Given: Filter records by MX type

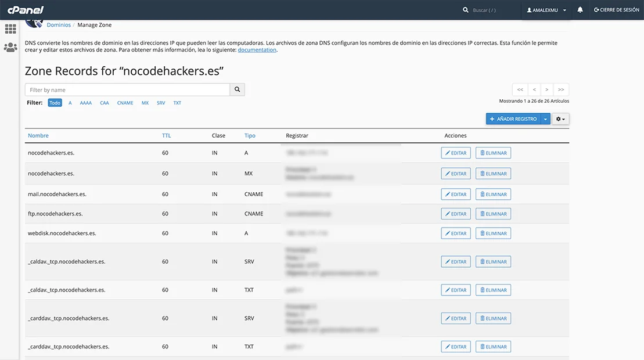Looking at the screenshot, I should pos(145,103).
